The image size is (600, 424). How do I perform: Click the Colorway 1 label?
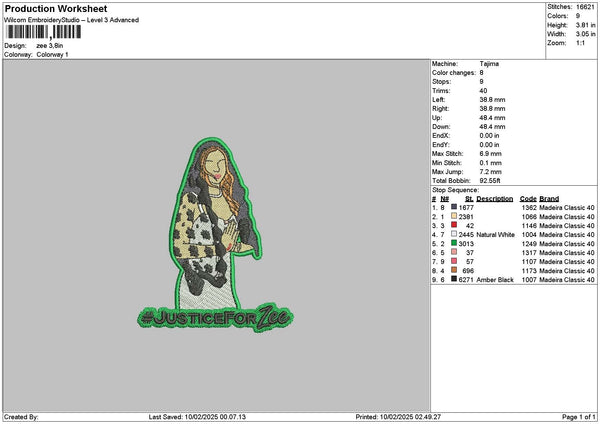[x=54, y=54]
